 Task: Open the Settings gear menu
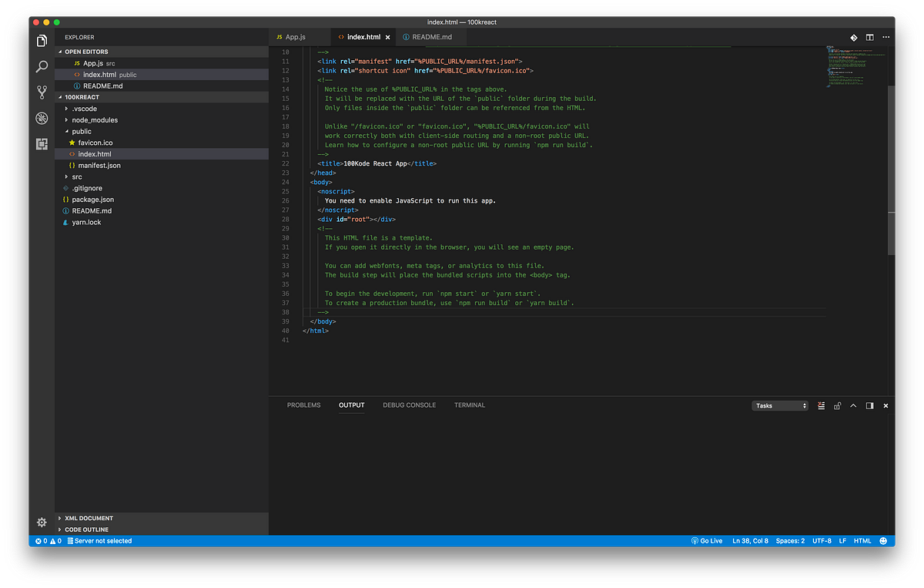(42, 522)
